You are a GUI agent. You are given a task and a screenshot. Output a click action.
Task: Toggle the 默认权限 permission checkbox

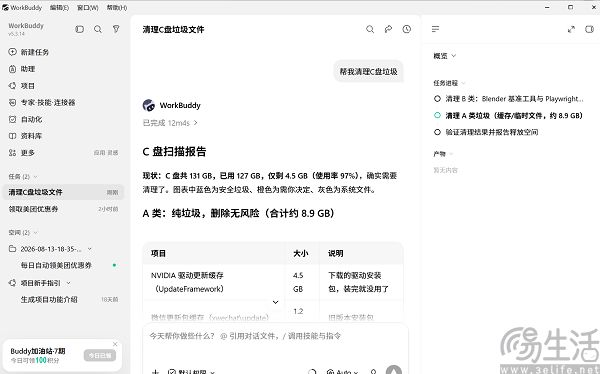[172, 372]
